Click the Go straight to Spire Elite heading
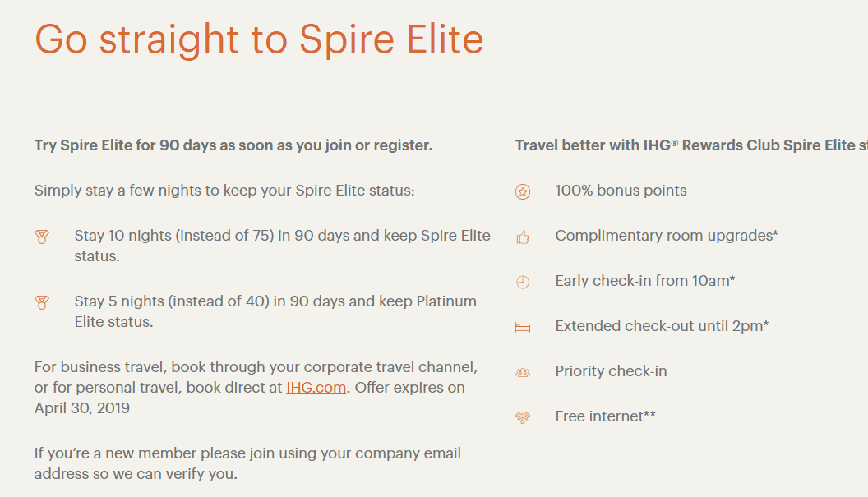 point(259,40)
